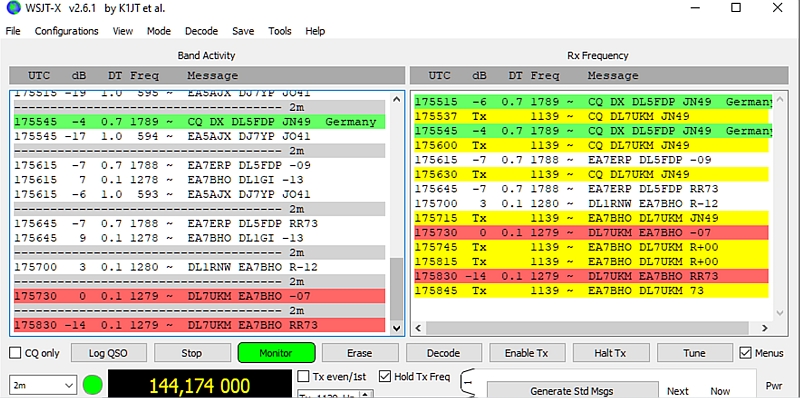
Task: Click the Log QSO button
Action: click(x=108, y=353)
